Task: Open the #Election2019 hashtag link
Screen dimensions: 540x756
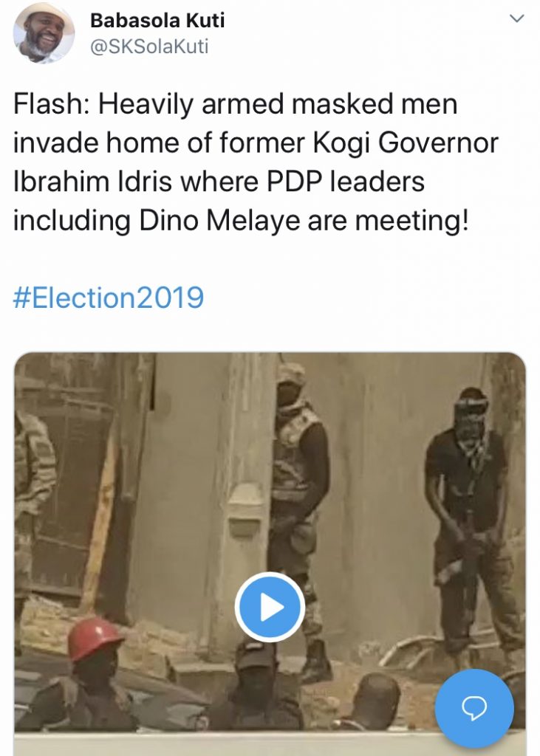Action: [x=108, y=298]
